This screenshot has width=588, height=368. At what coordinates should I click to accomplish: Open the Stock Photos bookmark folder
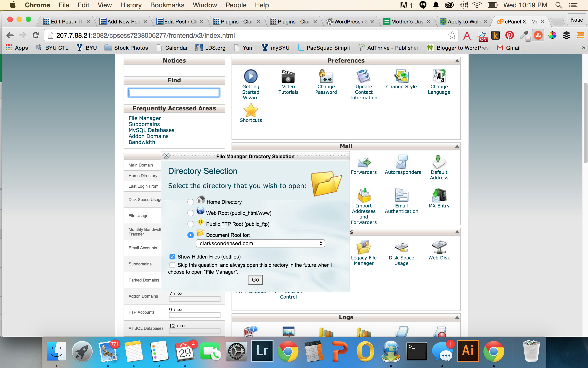click(x=126, y=48)
